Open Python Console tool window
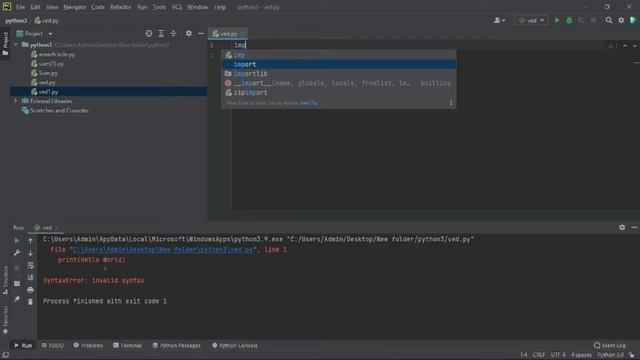 click(235, 345)
